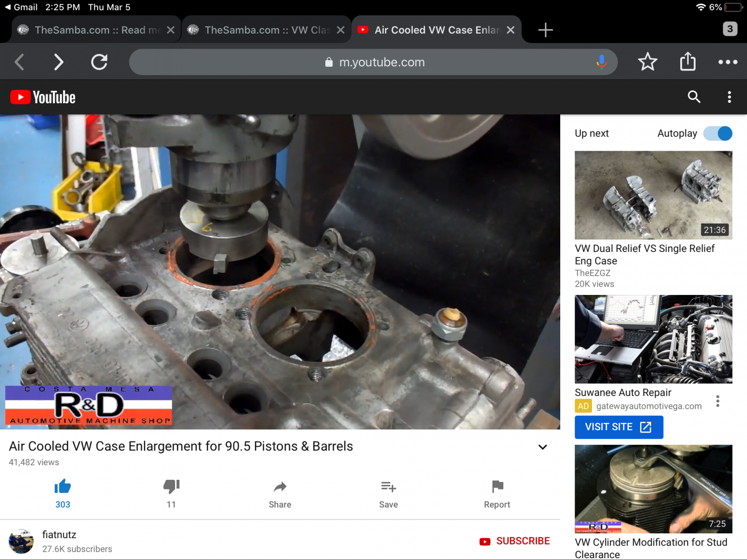The width and height of the screenshot is (747, 560).
Task: Like the video with thumbs up
Action: (x=63, y=487)
